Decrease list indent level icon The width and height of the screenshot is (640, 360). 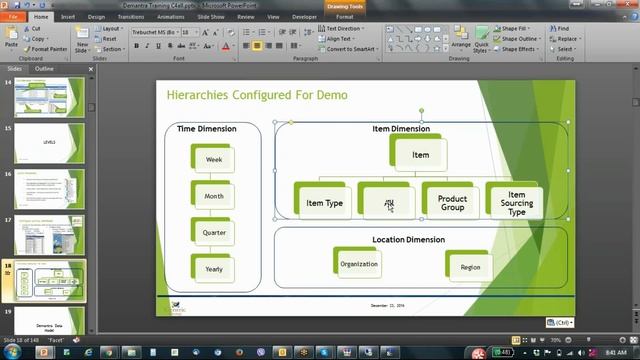pos(282,32)
